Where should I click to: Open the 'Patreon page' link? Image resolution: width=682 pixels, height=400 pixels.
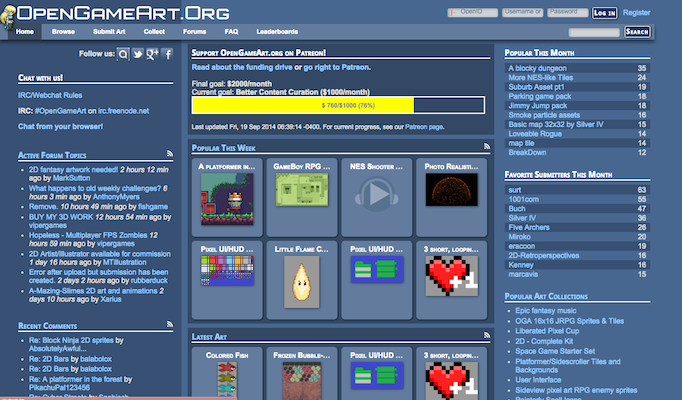[424, 127]
